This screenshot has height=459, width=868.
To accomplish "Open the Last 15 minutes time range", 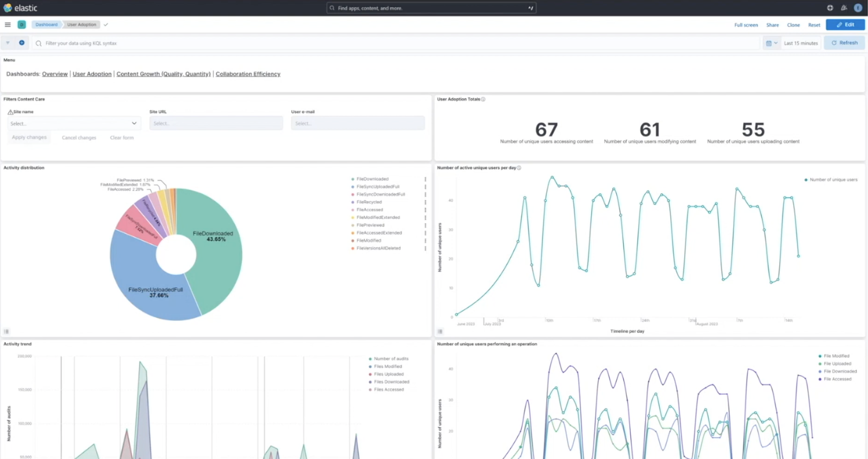I will (x=801, y=43).
